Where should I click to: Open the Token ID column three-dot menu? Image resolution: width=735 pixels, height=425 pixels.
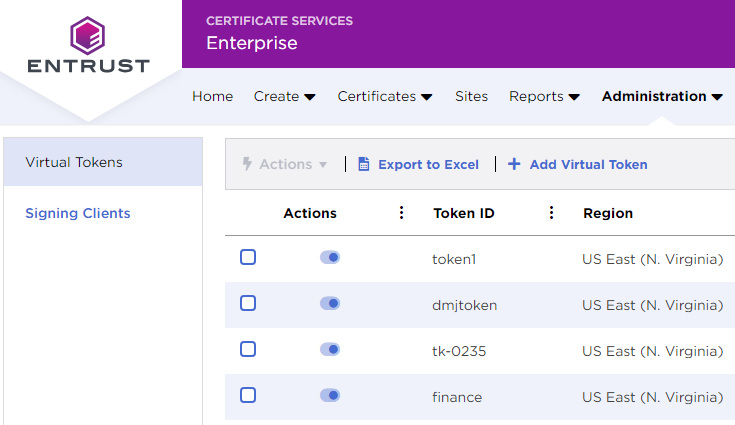pyautogui.click(x=551, y=213)
